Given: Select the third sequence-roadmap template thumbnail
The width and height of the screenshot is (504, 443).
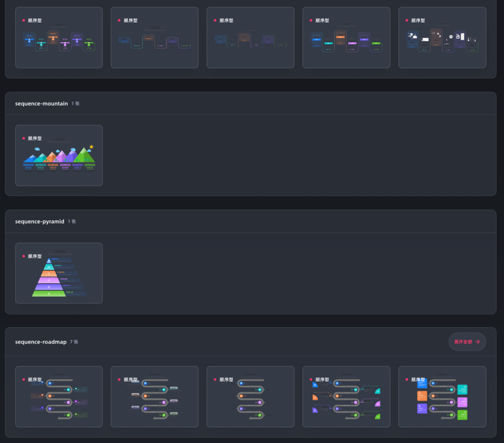Looking at the screenshot, I should 250,396.
